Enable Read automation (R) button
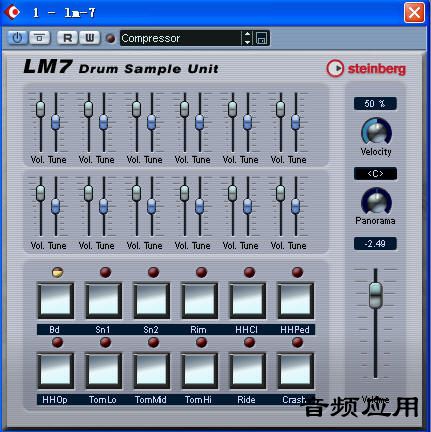431x432 pixels. tap(67, 38)
